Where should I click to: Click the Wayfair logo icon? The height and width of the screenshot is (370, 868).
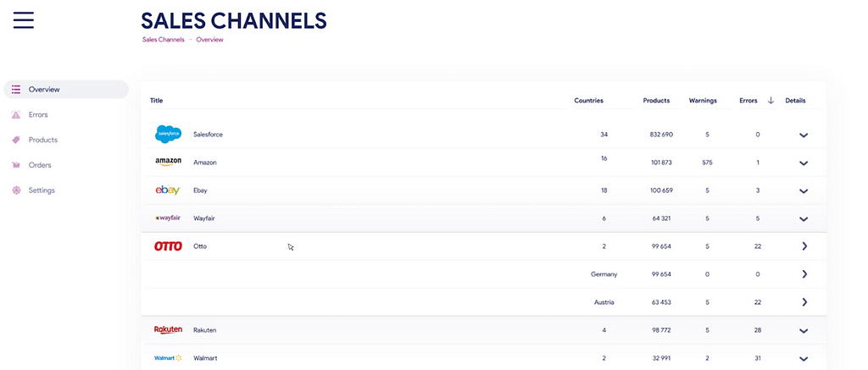click(168, 218)
